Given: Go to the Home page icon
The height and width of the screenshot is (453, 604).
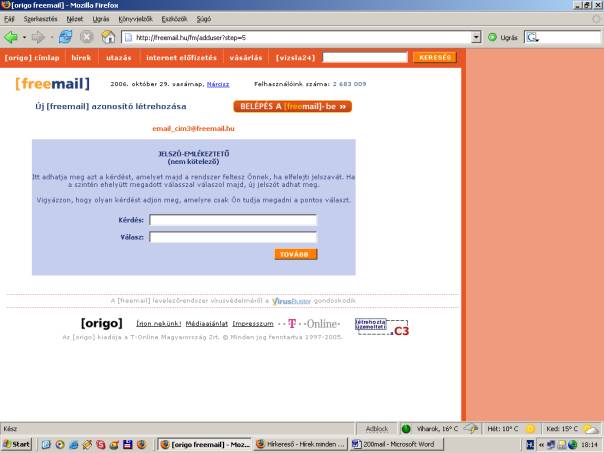Looking at the screenshot, I should coord(108,37).
